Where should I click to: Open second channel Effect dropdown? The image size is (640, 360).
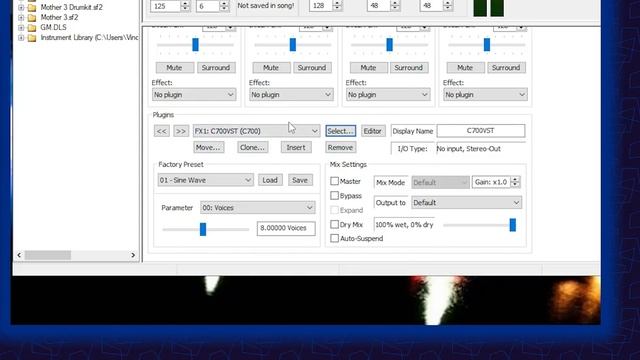click(291, 95)
